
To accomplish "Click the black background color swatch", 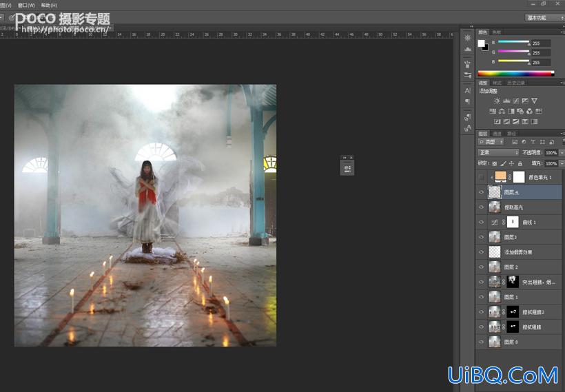I will pos(486,48).
